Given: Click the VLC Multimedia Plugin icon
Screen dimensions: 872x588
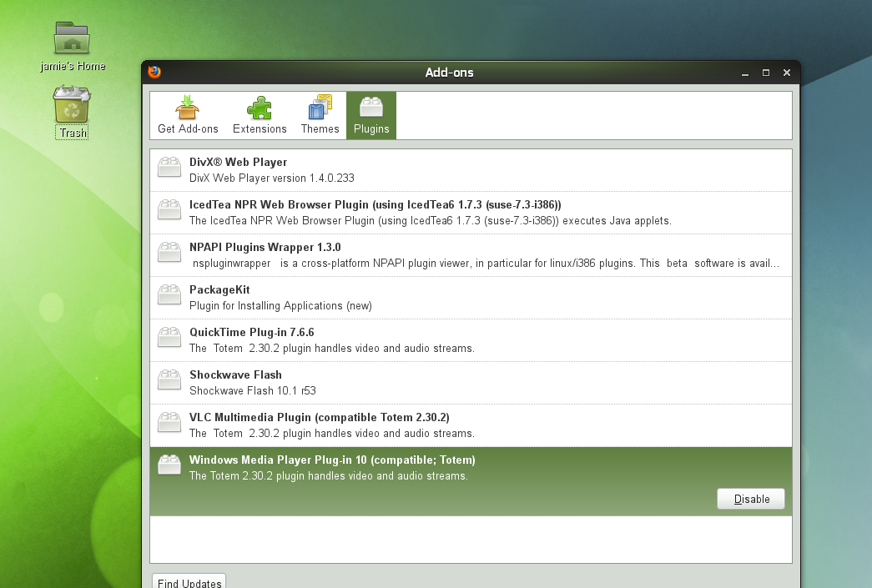Looking at the screenshot, I should pyautogui.click(x=169, y=422).
